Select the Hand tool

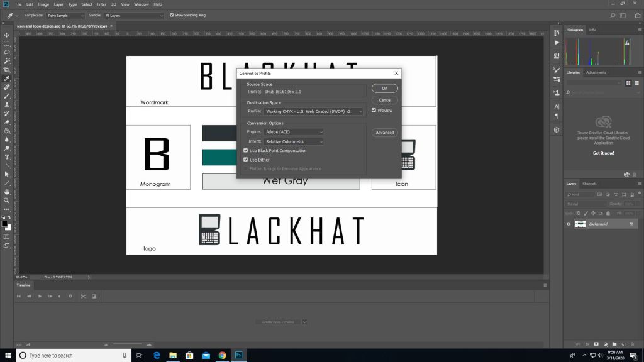coord(6,191)
